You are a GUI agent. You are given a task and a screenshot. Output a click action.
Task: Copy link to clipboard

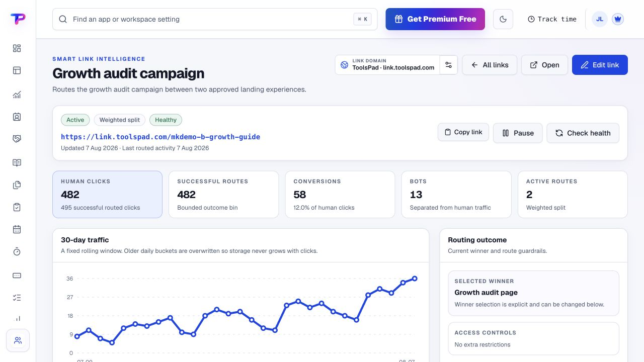[463, 132]
